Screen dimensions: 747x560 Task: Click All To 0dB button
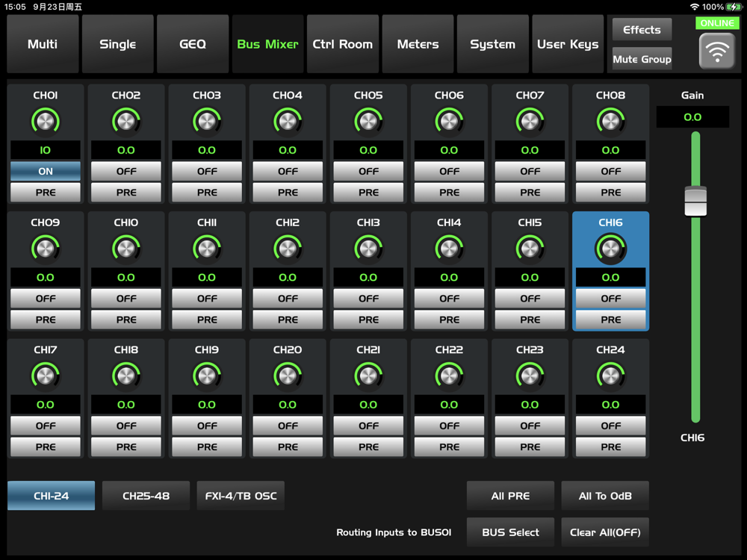(x=605, y=496)
